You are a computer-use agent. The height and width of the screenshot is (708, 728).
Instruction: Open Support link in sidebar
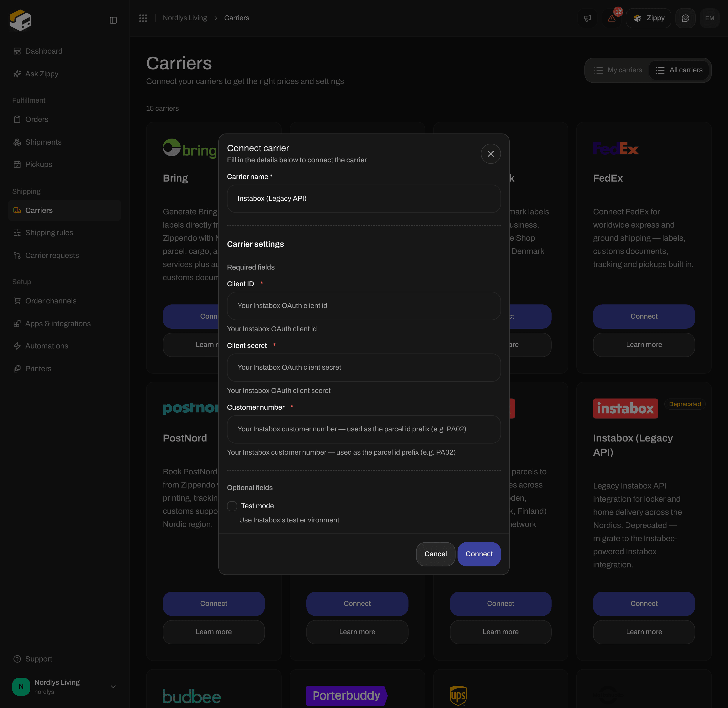(65, 659)
